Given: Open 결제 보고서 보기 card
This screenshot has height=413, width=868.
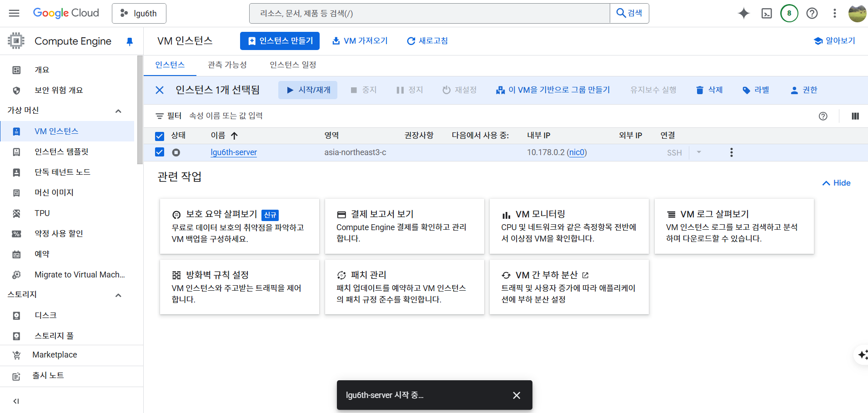Looking at the screenshot, I should point(405,226).
